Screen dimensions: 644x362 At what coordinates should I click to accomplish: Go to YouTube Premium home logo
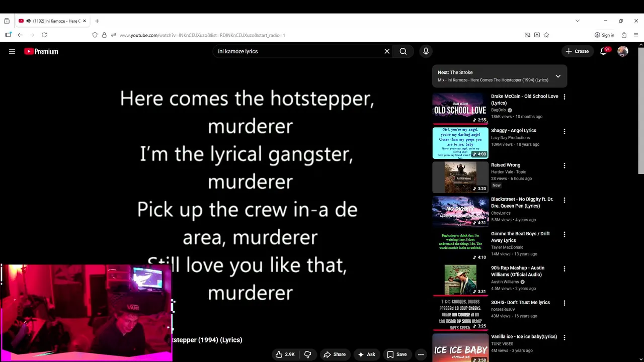tap(41, 51)
